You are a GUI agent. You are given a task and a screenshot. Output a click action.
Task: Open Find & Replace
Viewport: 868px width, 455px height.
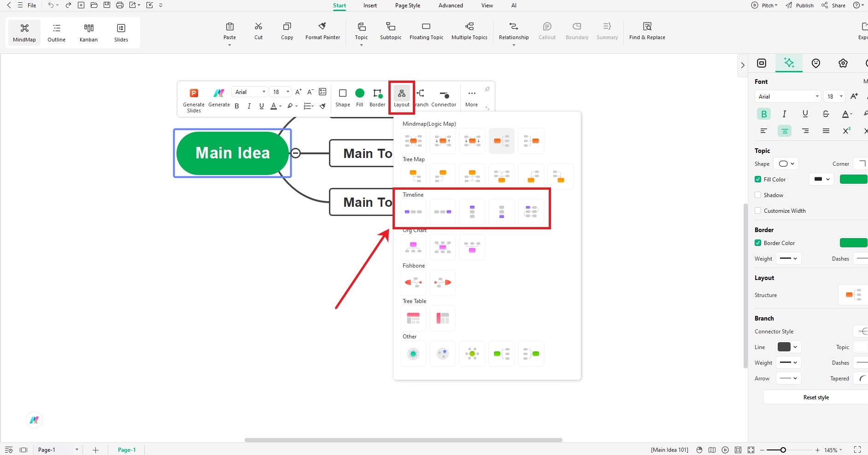click(647, 31)
